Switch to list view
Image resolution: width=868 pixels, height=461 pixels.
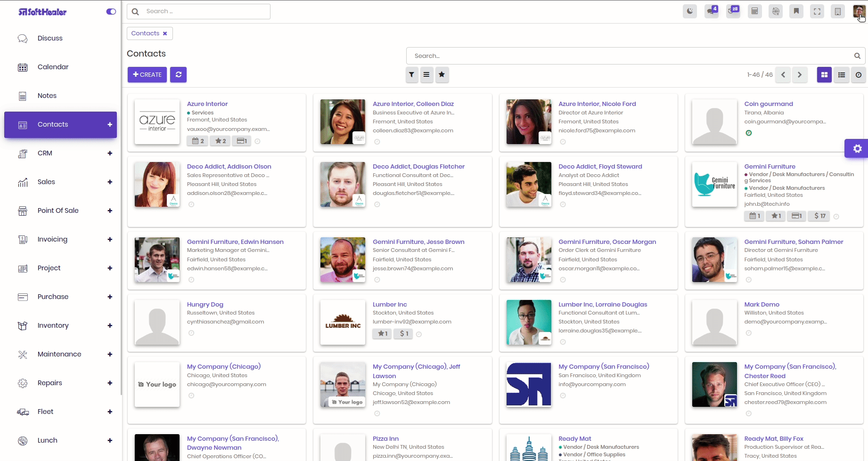pyautogui.click(x=842, y=74)
